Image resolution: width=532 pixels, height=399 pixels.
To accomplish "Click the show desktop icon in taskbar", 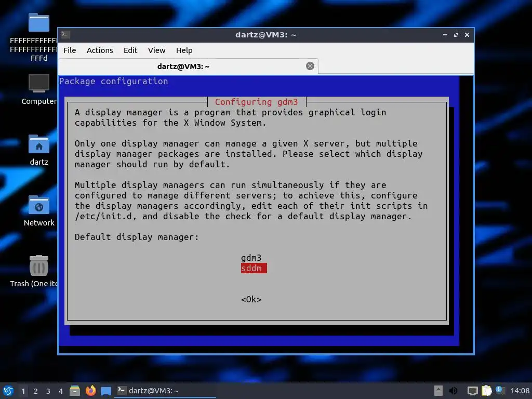I will click(x=106, y=391).
